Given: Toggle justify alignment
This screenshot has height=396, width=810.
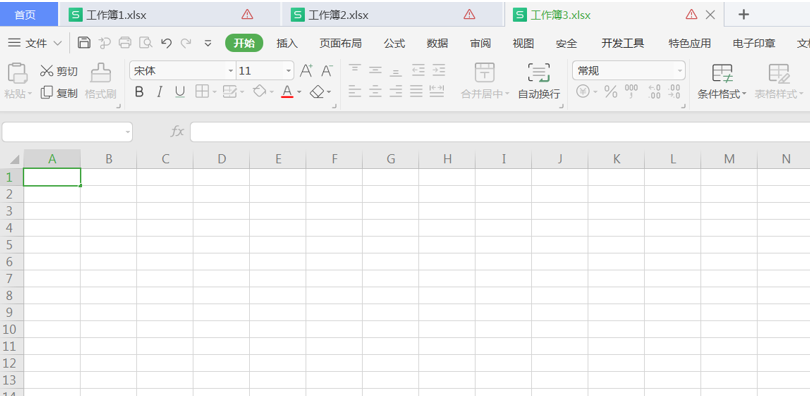Looking at the screenshot, I should 416,92.
